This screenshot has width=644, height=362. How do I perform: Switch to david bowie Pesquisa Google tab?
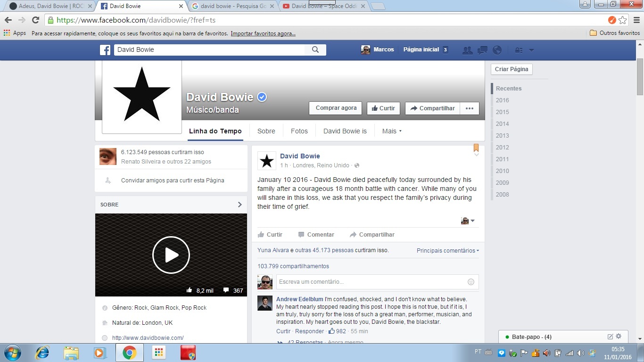click(233, 6)
